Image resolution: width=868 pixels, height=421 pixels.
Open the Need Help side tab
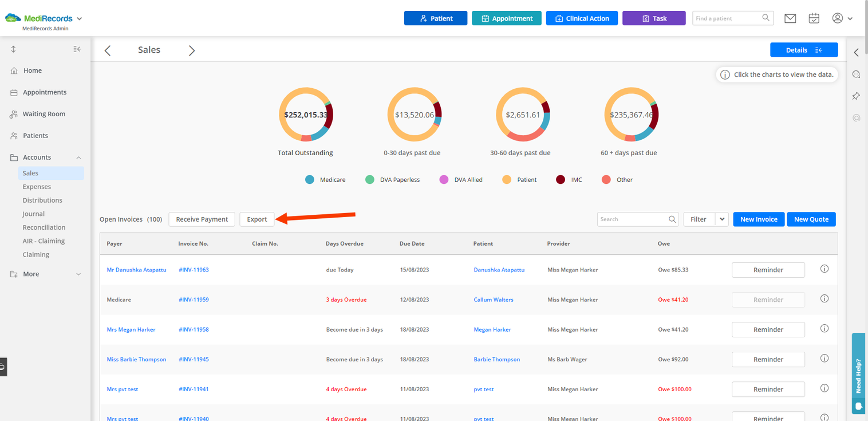858,373
